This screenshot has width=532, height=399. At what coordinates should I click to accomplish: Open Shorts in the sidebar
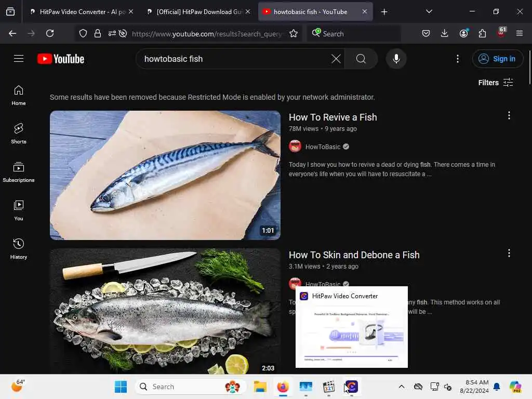(x=19, y=134)
